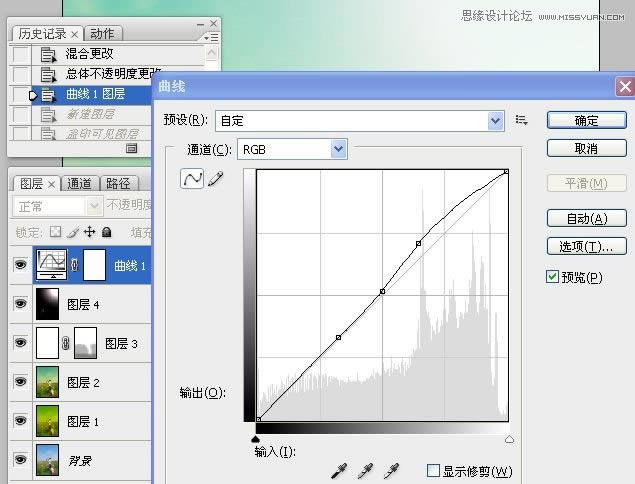Pick the black point eyedropper

(342, 469)
